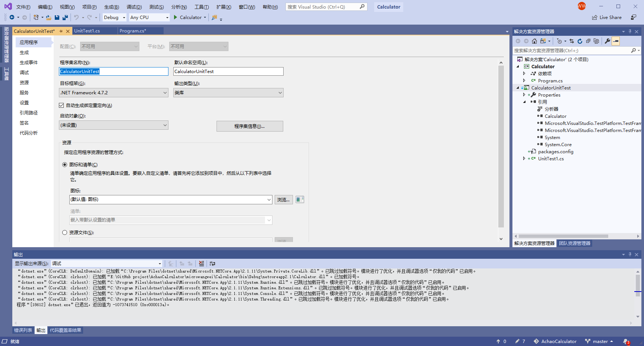Viewport: 644px width, 346px height.
Task: Toggle Word Wrap icon in Output toolbar
Action: 212,263
